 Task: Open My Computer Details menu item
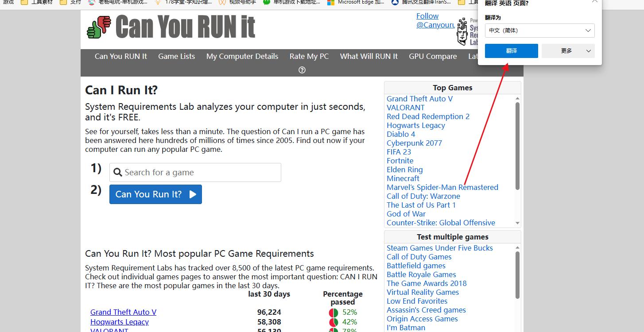click(x=242, y=56)
